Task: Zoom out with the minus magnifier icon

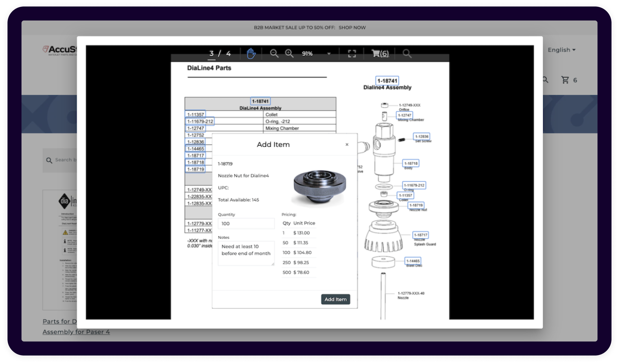Action: [274, 53]
